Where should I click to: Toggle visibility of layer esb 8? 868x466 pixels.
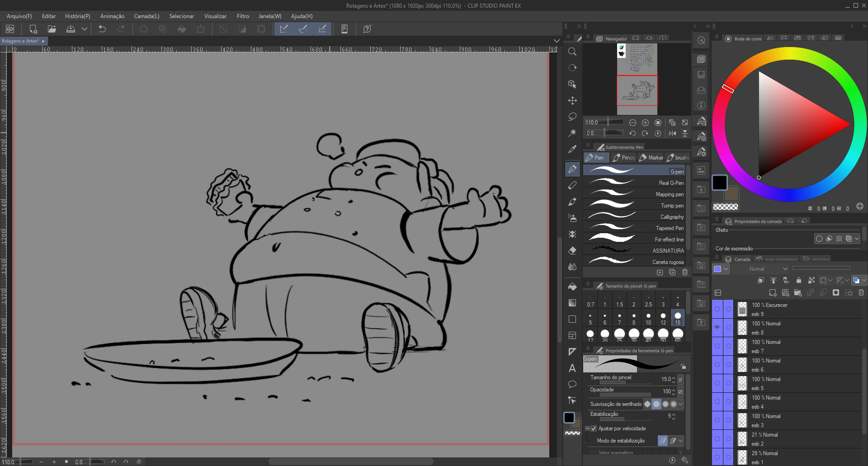[717, 327]
